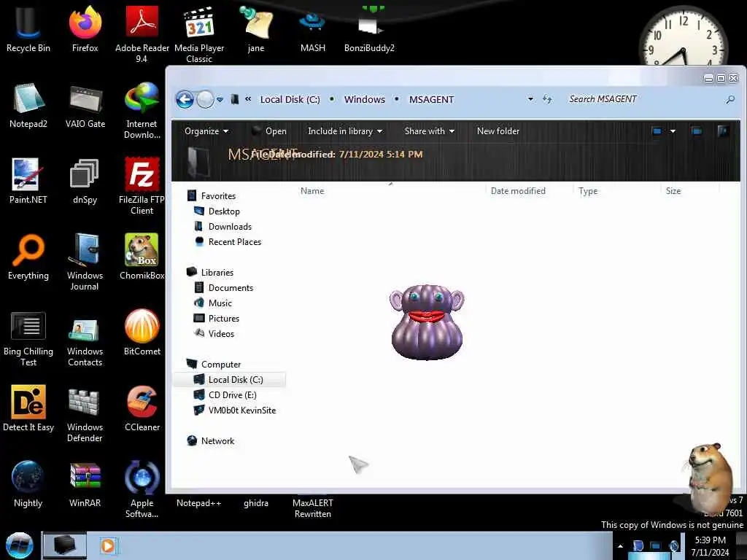Select MaxALERT Rewritten desktop icon

point(312,508)
